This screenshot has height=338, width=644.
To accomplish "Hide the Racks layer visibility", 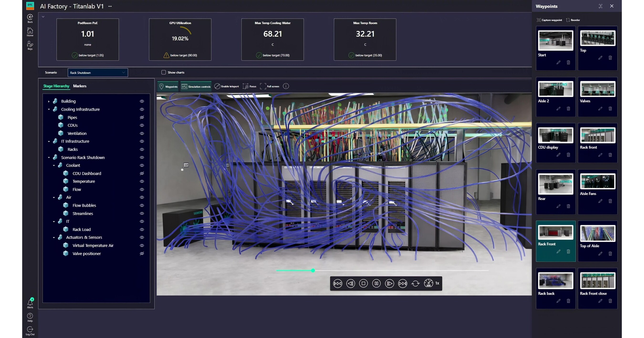I will 142,149.
